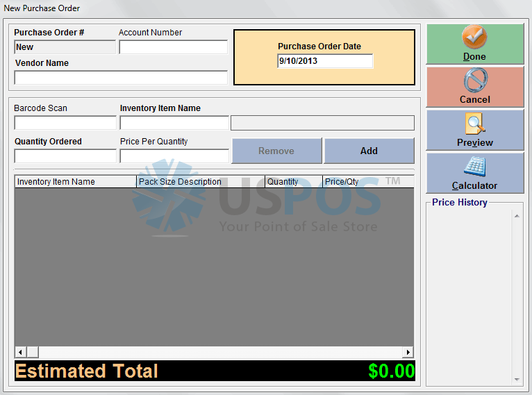Click the Account Number field

tap(173, 47)
